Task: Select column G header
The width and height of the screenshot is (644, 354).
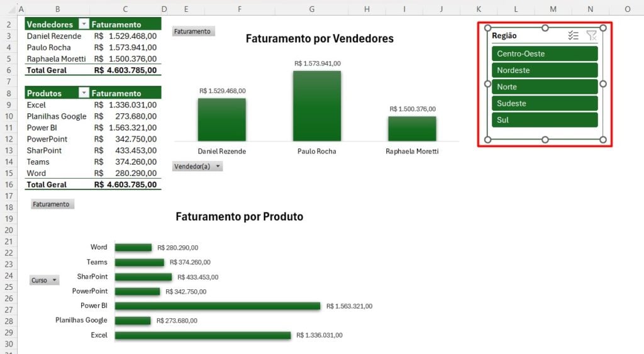Action: 312,9
